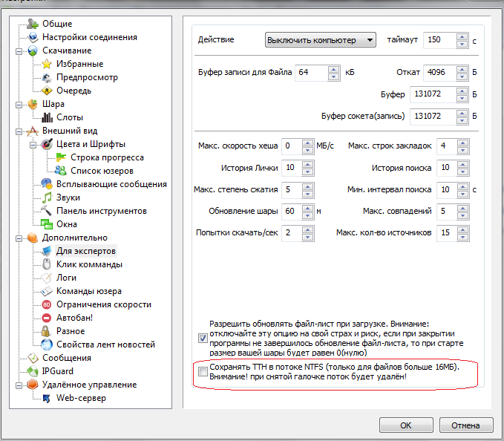
Task: Click the Всплывающие сообщения icon
Action: tap(47, 184)
